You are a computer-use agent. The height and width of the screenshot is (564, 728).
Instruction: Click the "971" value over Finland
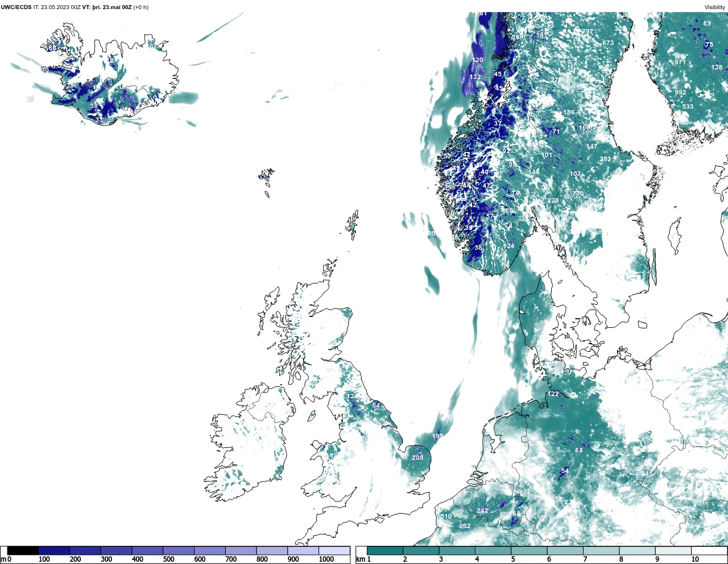[680, 63]
